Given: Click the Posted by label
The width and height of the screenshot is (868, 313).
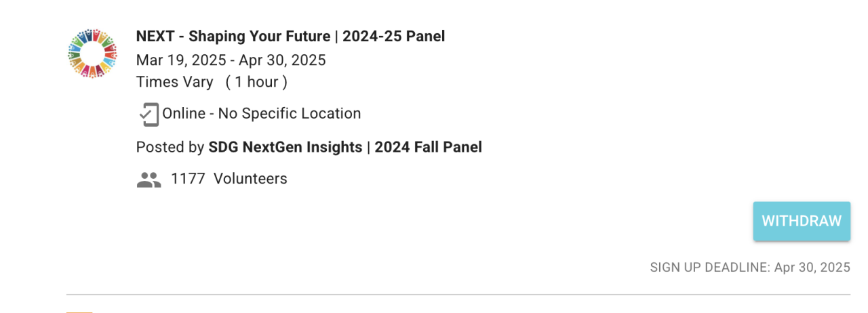Looking at the screenshot, I should pyautogui.click(x=170, y=147).
